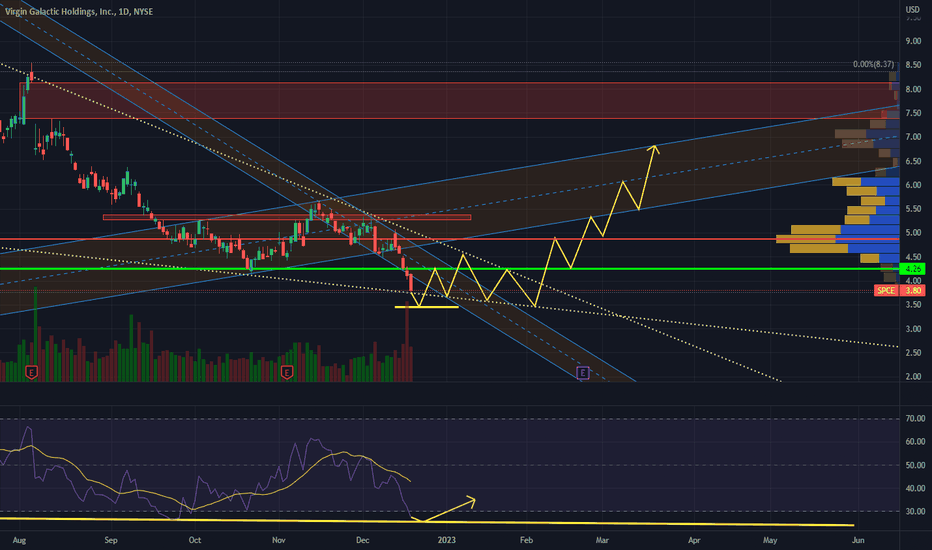Click the Sep label on time axis
932x550 pixels.
tap(111, 540)
